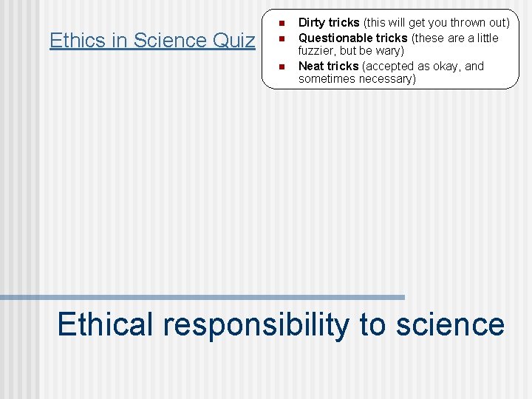Select the bold 'Dirty tricks' heading text
The height and width of the screenshot is (399, 532).
point(329,23)
